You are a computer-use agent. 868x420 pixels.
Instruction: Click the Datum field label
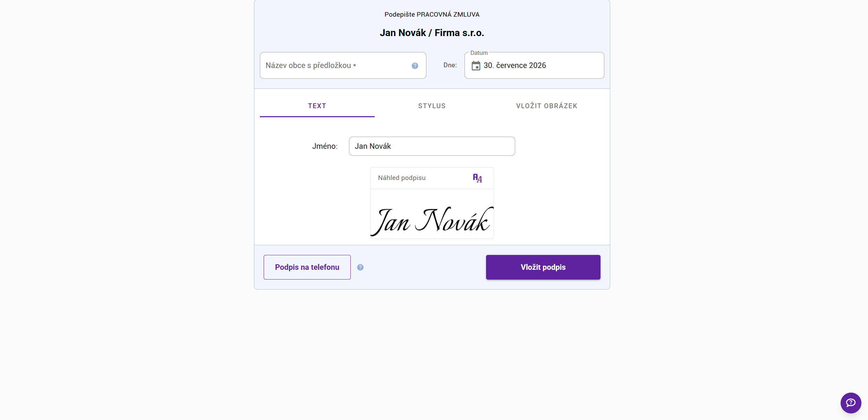(479, 53)
